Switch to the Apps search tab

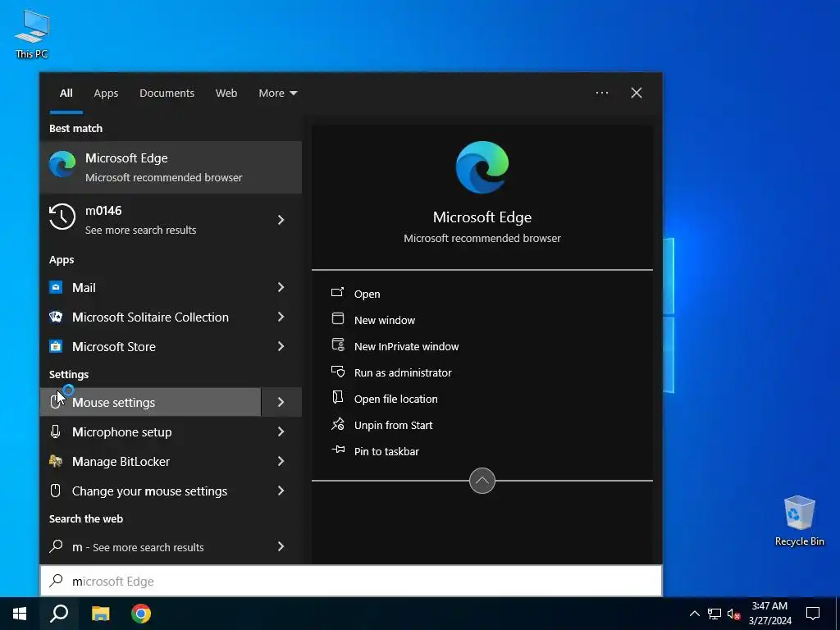point(106,94)
